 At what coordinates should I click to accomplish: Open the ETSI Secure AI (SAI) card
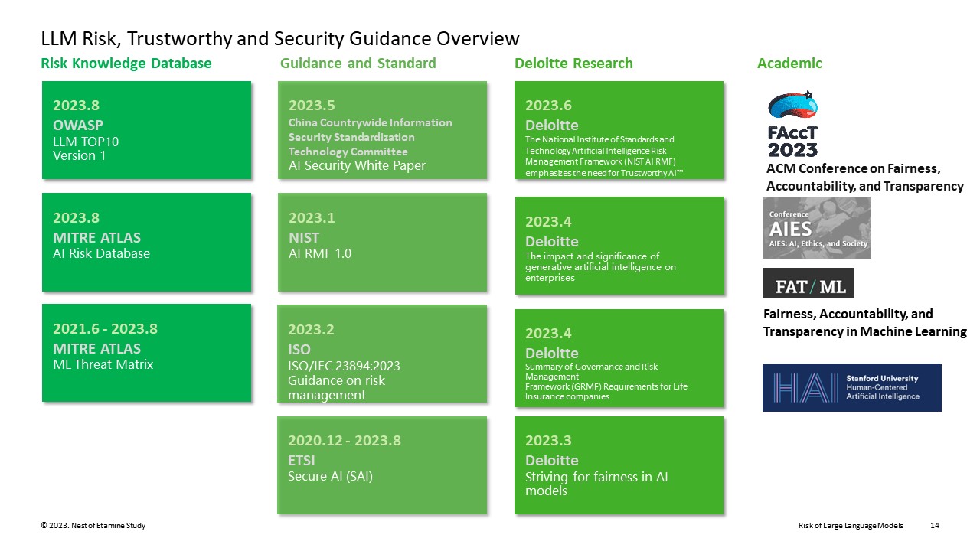pyautogui.click(x=382, y=465)
